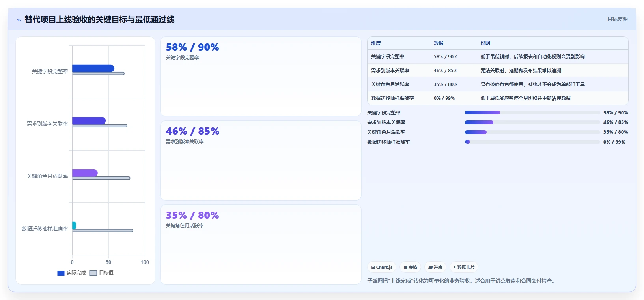Click chart axis label 数据迁移抽样准确率
Viewport: 644px width, 300px height.
pos(45,229)
